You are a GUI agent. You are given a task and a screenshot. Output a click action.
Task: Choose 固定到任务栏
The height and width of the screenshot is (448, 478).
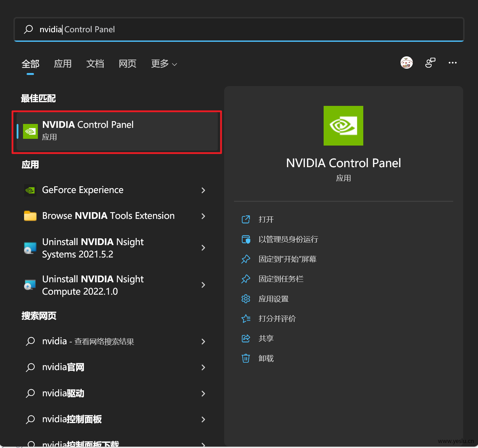281,279
